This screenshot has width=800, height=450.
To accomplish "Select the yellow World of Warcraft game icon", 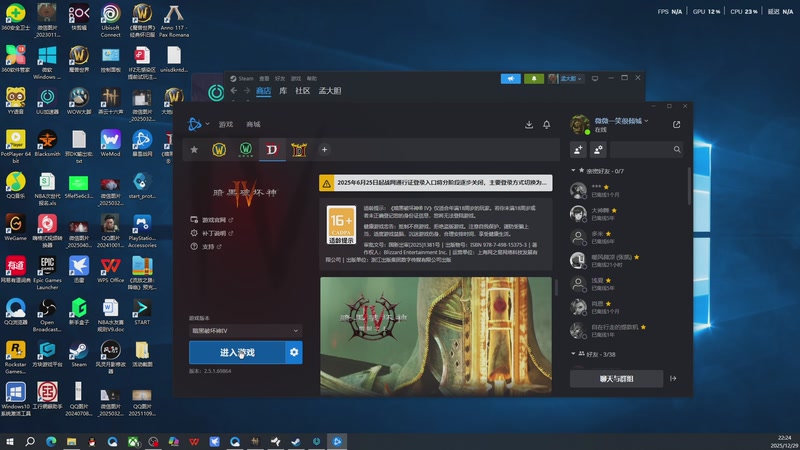I will [x=219, y=149].
